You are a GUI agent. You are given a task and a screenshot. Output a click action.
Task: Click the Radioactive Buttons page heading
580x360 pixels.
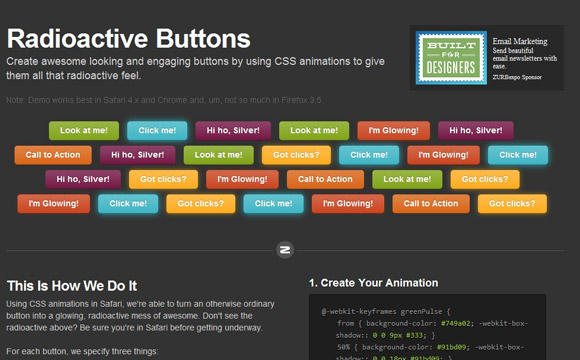129,38
